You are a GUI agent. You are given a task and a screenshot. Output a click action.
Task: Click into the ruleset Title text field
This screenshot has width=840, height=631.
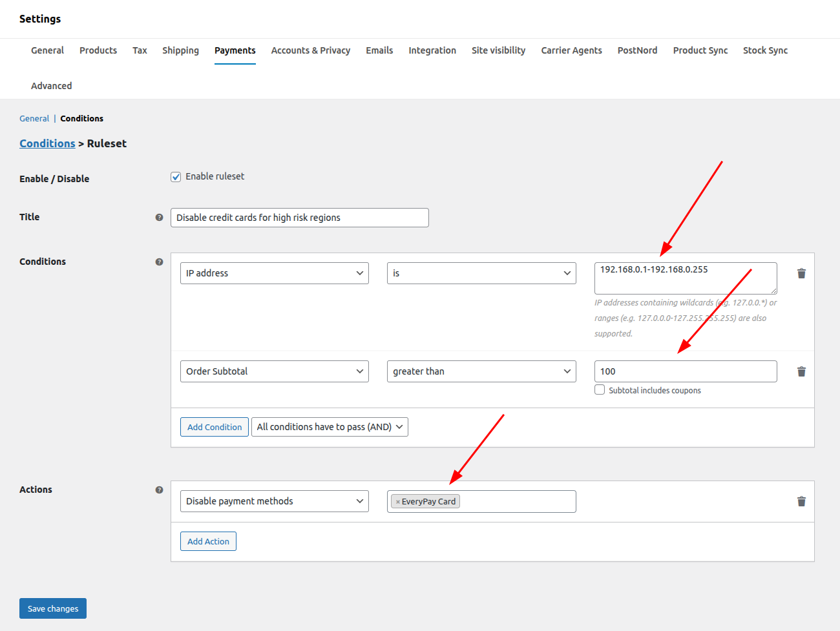(299, 218)
